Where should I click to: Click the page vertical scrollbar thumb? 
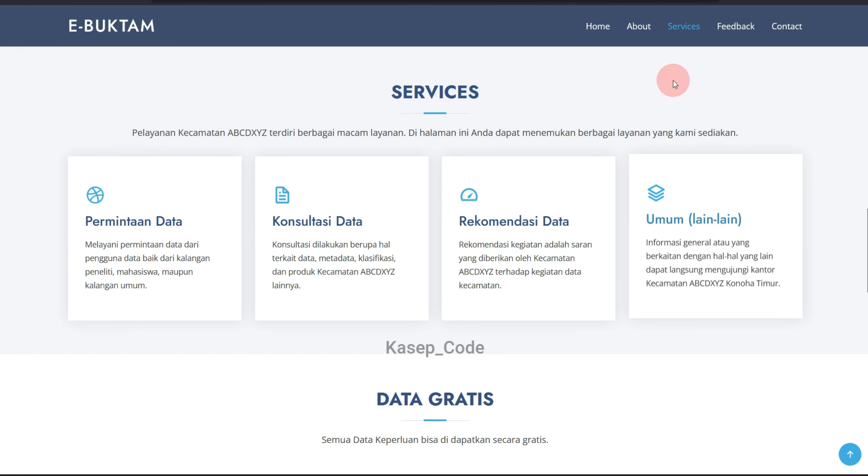867,250
